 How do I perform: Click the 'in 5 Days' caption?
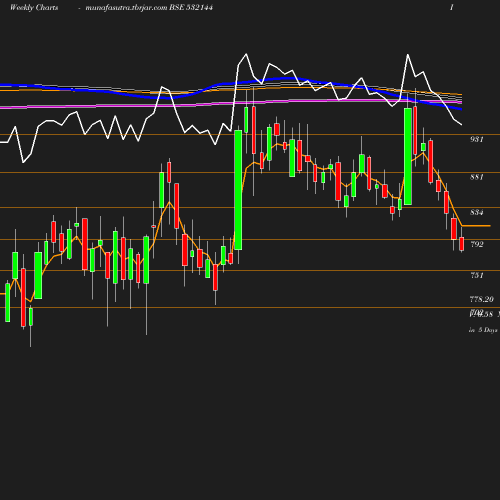[x=483, y=330]
